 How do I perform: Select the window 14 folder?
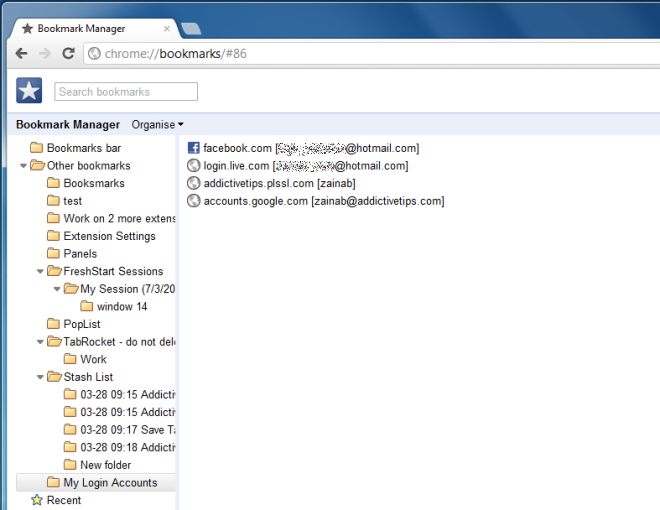122,307
